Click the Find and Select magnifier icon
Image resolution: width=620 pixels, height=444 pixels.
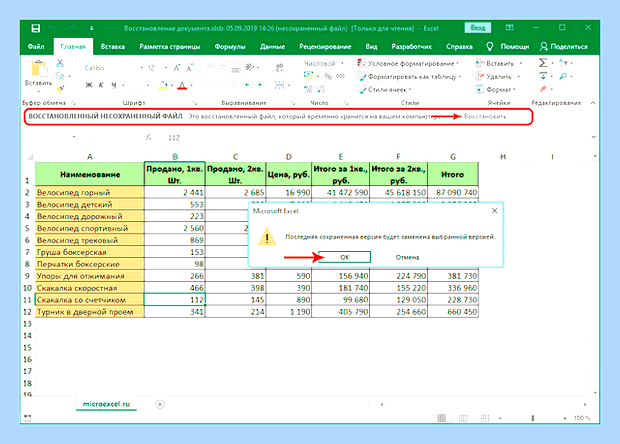pyautogui.click(x=563, y=76)
